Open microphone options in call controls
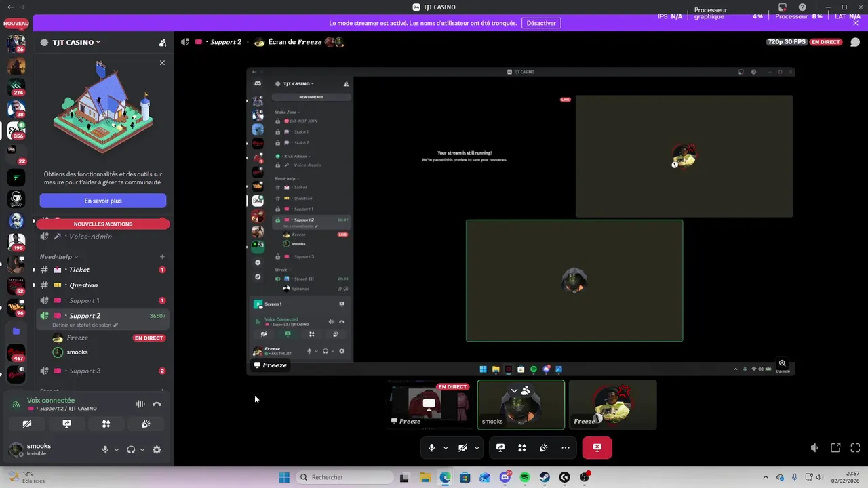Image resolution: width=868 pixels, height=488 pixels. tap(446, 447)
